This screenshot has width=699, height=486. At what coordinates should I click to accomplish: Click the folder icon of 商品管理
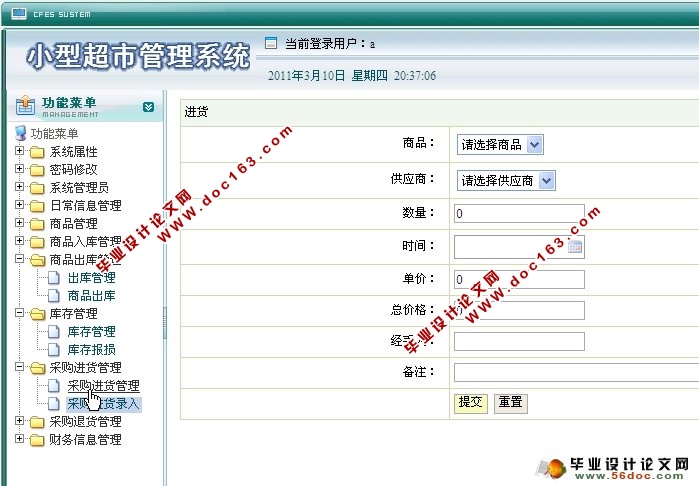(37, 224)
